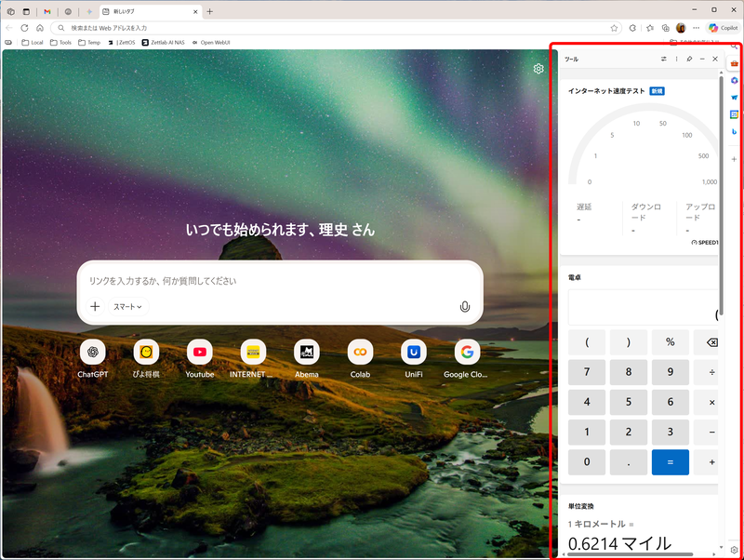This screenshot has width=744, height=560.
Task: Open the Tools panel three-dot menu
Action: point(676,58)
